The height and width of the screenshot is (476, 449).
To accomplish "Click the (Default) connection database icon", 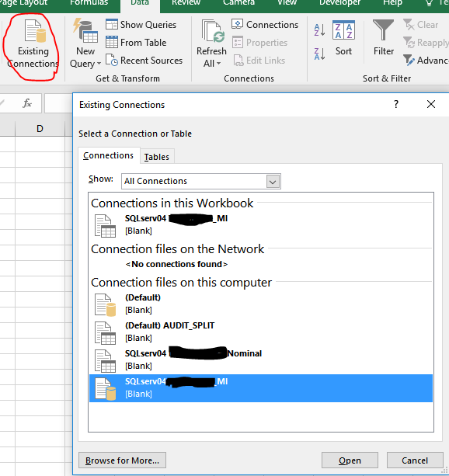I will click(x=105, y=305).
